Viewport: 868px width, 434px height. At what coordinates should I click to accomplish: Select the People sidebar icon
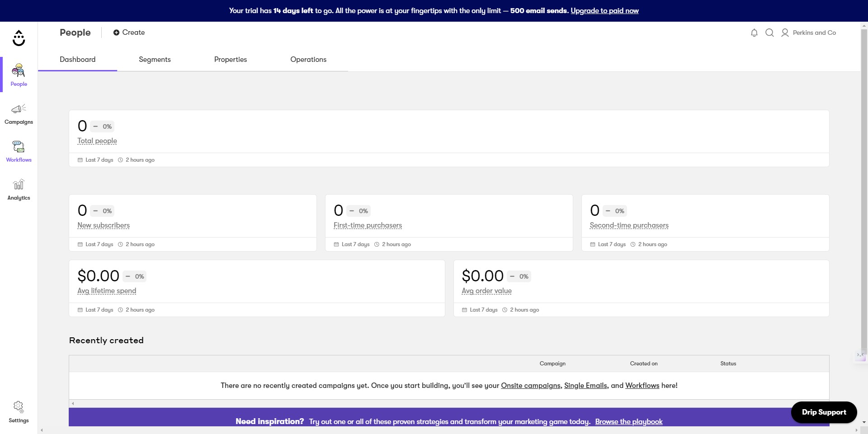[19, 75]
